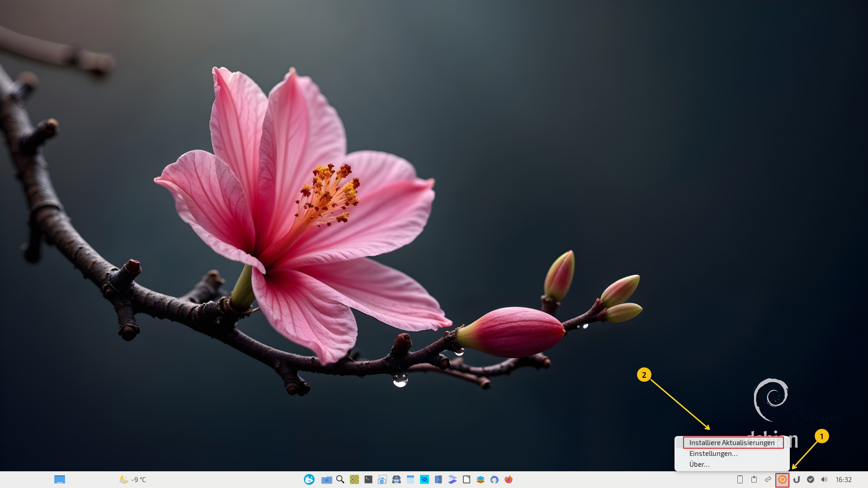
Task: Click the magnifier search icon in dock
Action: tap(340, 479)
